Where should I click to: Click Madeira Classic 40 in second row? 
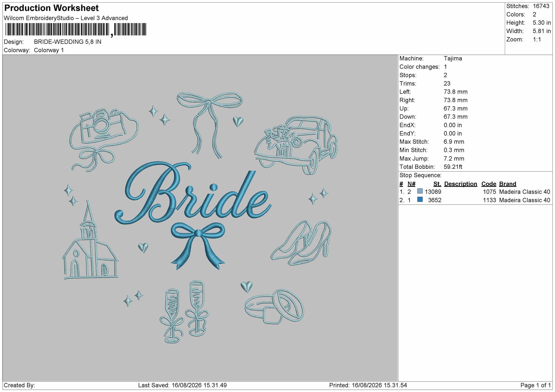coord(524,200)
